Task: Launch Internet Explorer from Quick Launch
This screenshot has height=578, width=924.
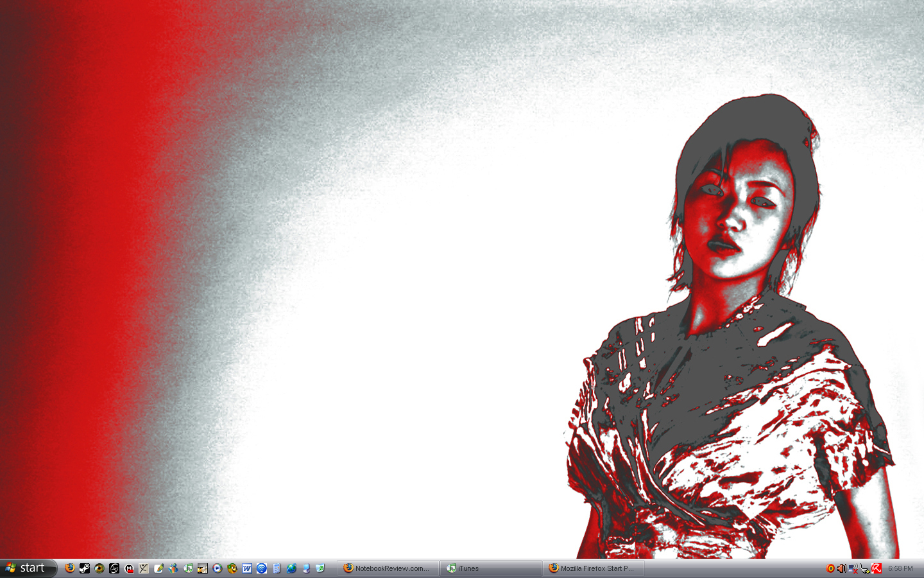Action: tap(291, 568)
